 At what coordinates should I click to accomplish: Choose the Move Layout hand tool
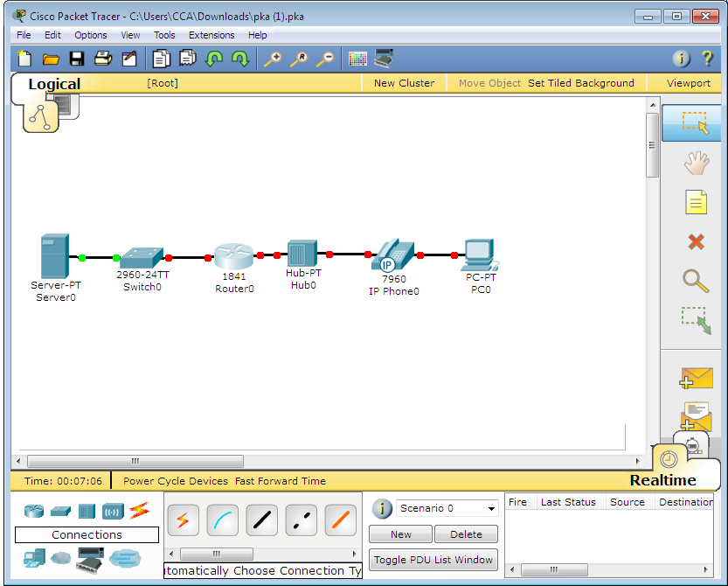click(x=696, y=163)
